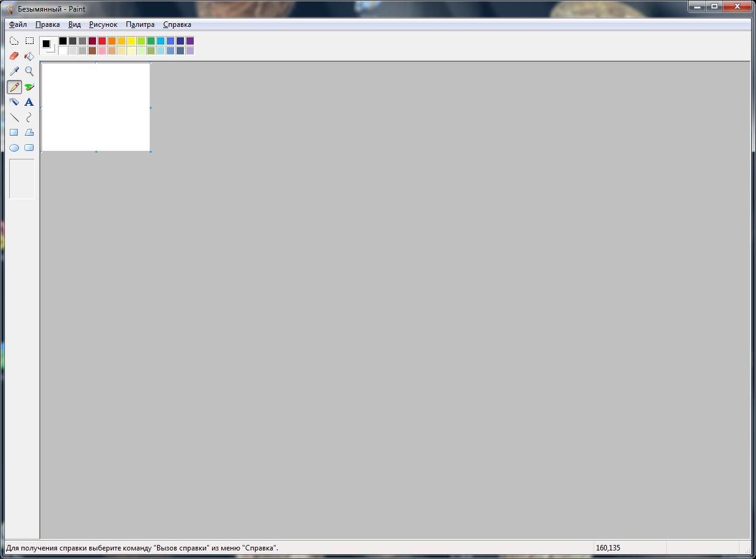Choose the Rectangle shape tool
756x559 pixels.
click(x=14, y=133)
